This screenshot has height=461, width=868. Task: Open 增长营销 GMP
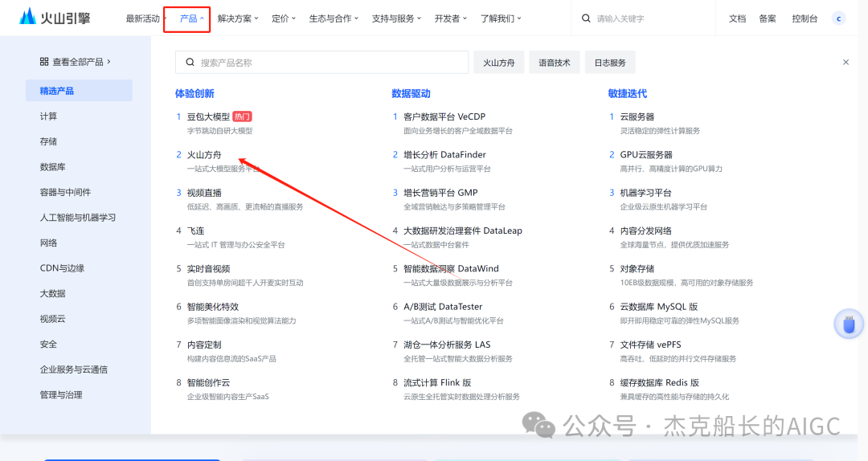(440, 193)
